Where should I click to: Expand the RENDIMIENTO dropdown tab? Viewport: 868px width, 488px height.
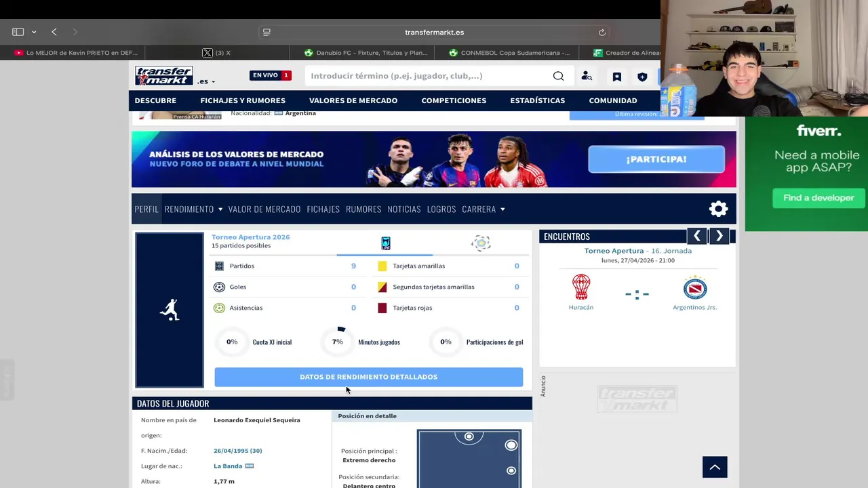(193, 209)
